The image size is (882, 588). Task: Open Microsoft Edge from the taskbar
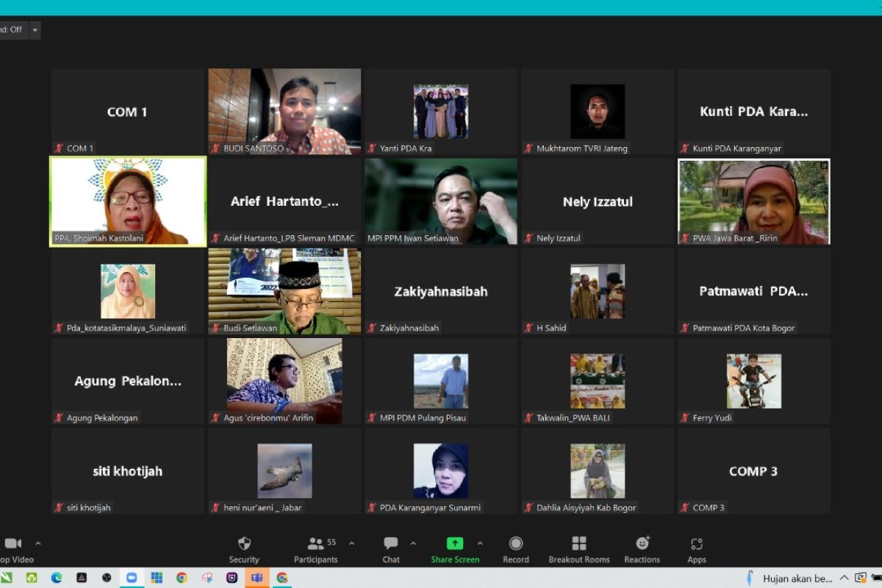coord(57,578)
